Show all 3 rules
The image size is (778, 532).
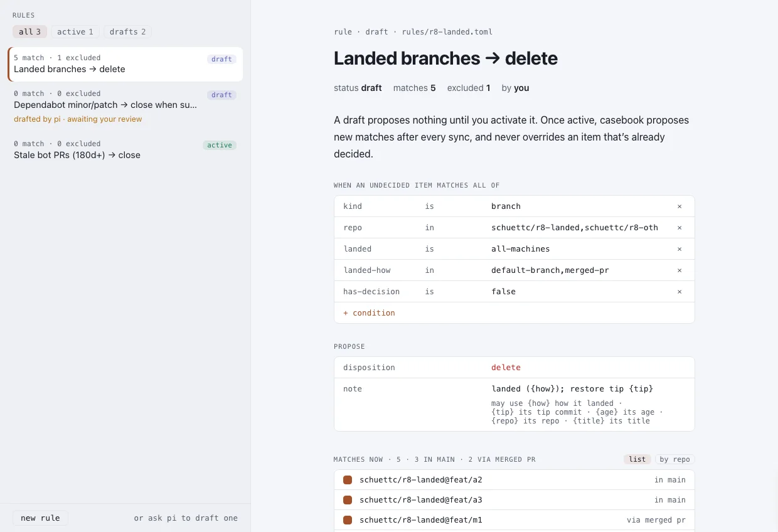click(29, 32)
